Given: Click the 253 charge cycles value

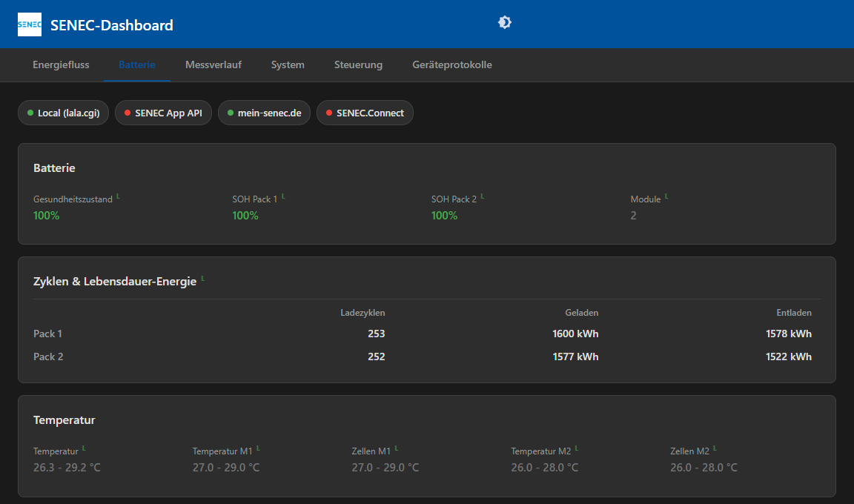Looking at the screenshot, I should (377, 334).
